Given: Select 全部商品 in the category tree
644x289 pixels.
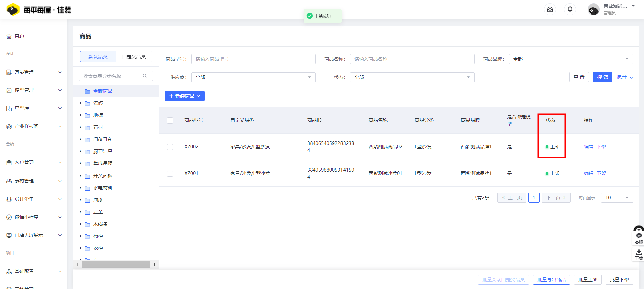Looking at the screenshot, I should (116, 91).
